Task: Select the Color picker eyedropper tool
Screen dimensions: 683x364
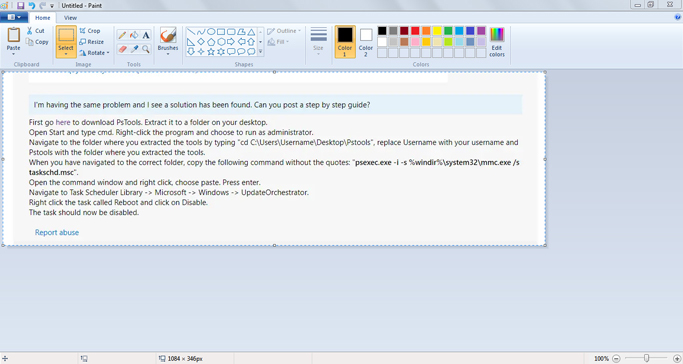Action: (134, 49)
